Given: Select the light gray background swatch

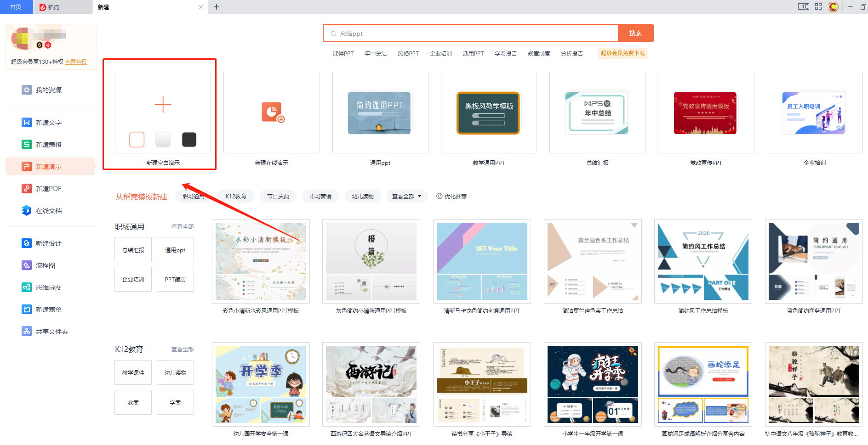Looking at the screenshot, I should point(163,140).
